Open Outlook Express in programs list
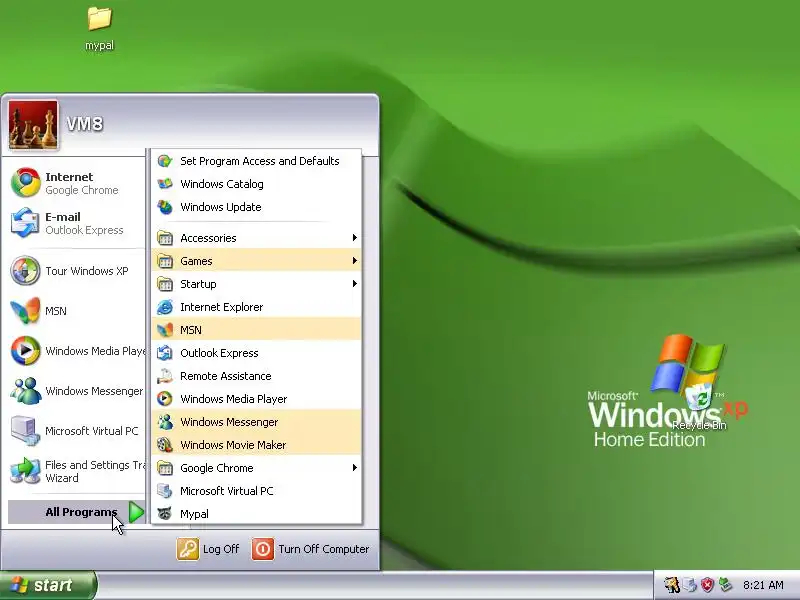 pyautogui.click(x=257, y=353)
